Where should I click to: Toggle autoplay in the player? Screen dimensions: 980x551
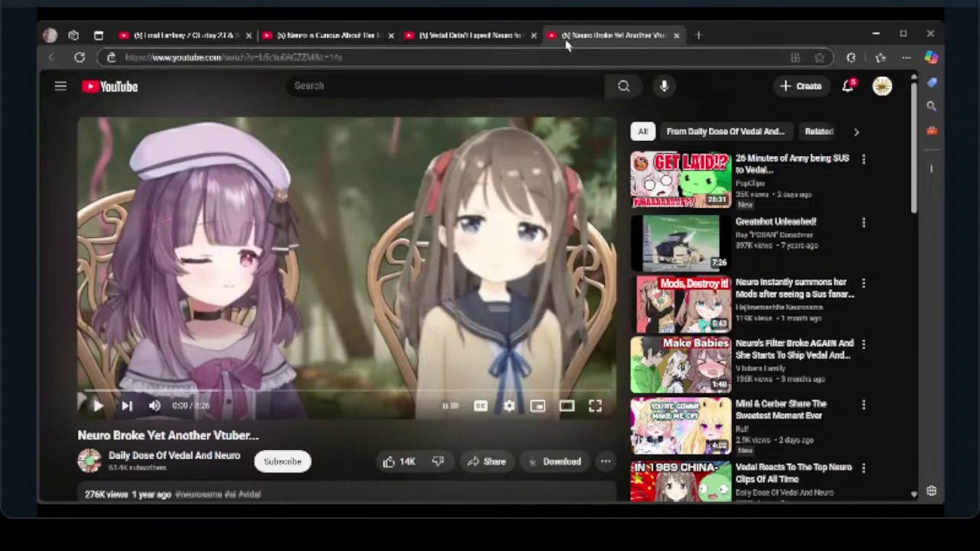click(450, 406)
